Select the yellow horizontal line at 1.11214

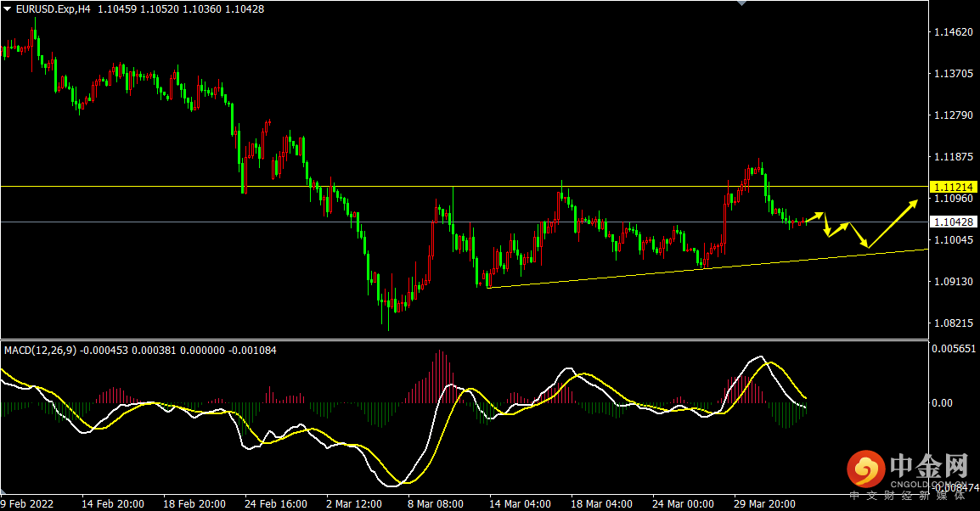click(x=465, y=186)
